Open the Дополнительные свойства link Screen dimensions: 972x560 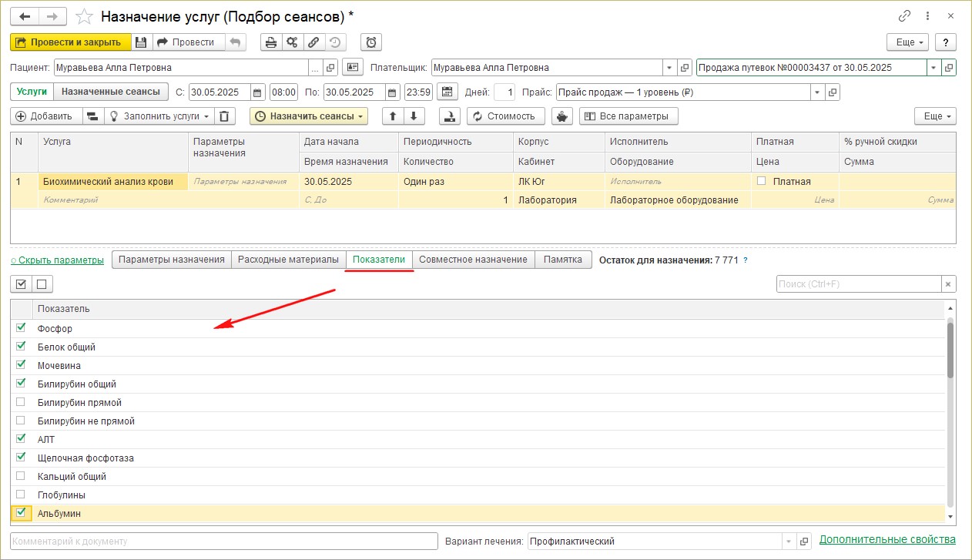[x=887, y=539]
